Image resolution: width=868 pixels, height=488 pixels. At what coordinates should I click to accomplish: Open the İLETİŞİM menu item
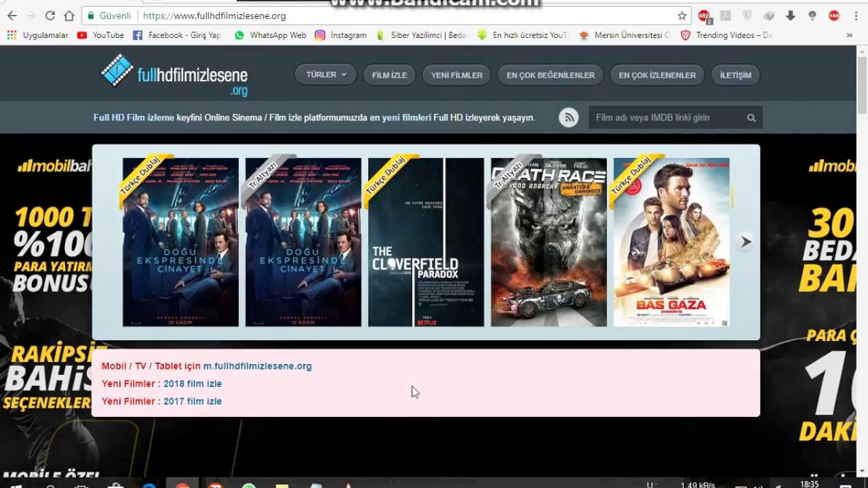click(x=736, y=75)
